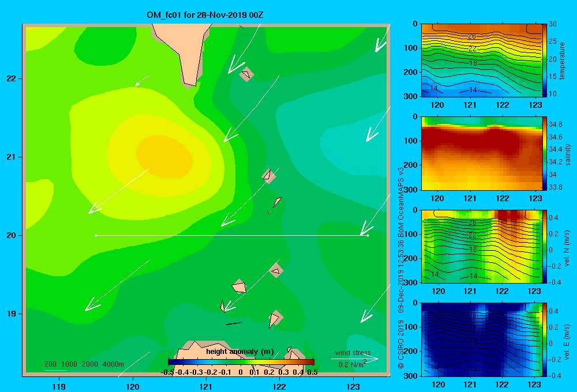The height and width of the screenshot is (392, 577).
Task: Click longitude label 120 under main map
Action: tap(133, 386)
